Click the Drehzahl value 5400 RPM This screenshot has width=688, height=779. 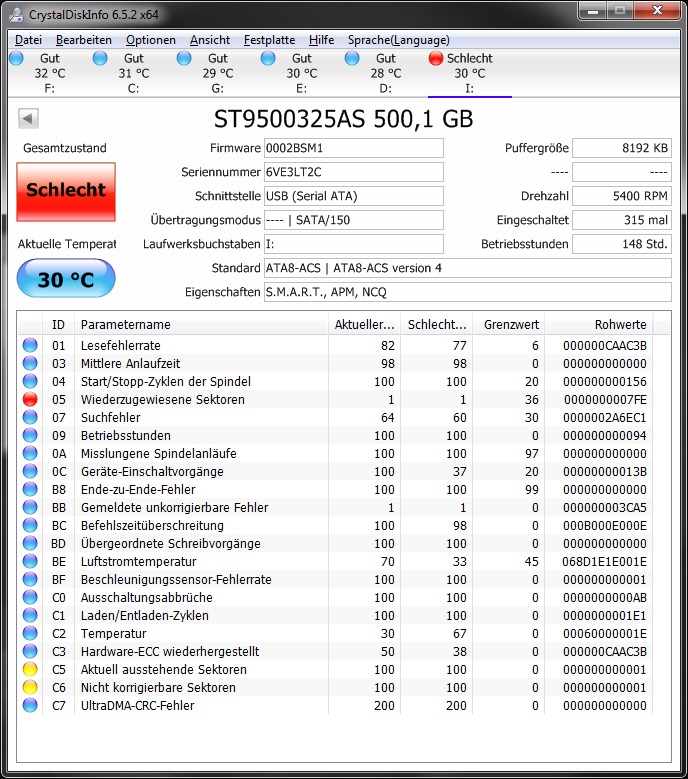622,196
